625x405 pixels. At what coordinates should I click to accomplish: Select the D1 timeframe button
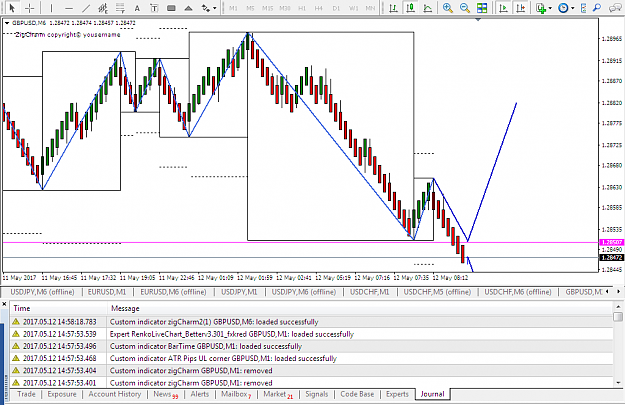pos(336,8)
